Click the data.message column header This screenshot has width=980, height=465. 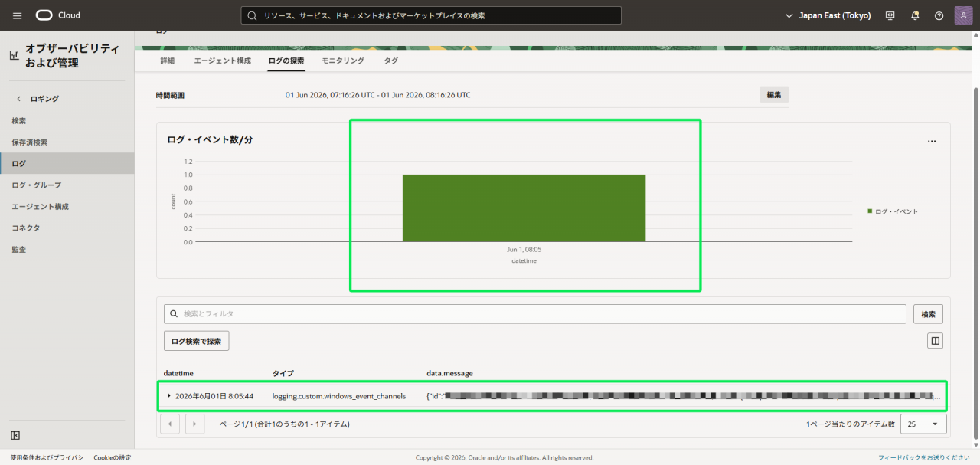click(x=449, y=373)
